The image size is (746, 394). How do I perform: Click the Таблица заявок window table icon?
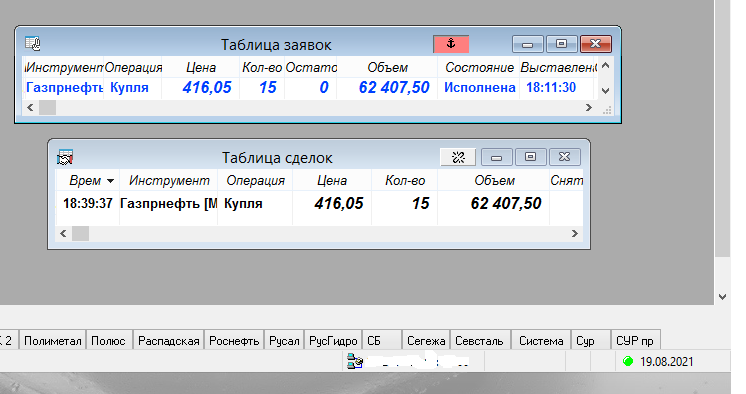[x=33, y=44]
